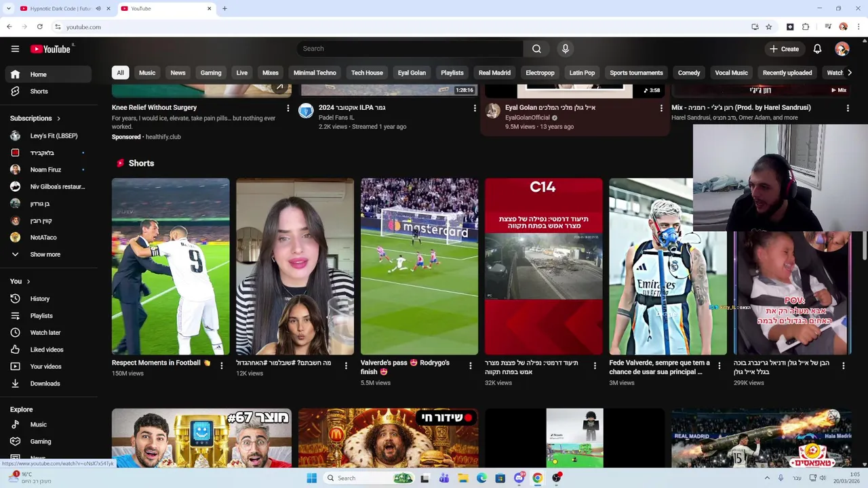The width and height of the screenshot is (868, 488).
Task: Open EyalGolanOfficial channel name
Action: click(527, 118)
